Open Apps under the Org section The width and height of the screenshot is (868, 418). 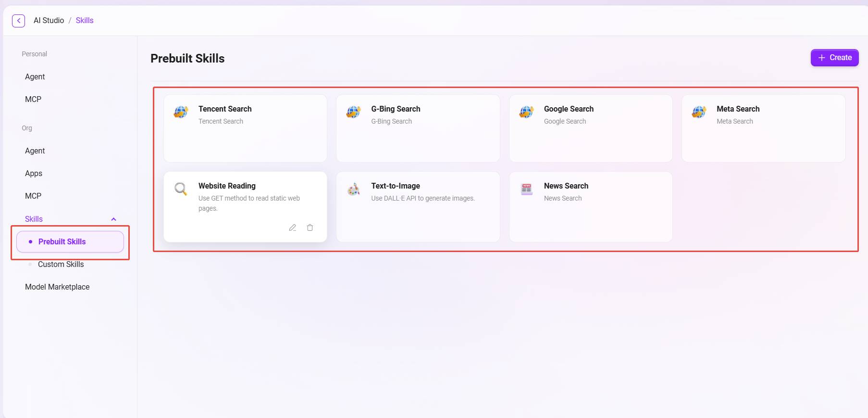pyautogui.click(x=34, y=173)
